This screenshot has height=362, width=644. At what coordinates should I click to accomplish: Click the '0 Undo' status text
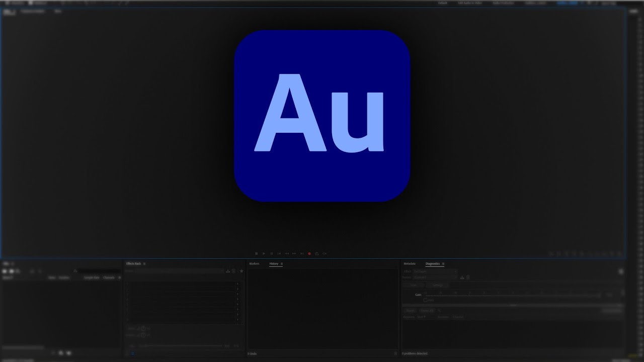tap(252, 353)
